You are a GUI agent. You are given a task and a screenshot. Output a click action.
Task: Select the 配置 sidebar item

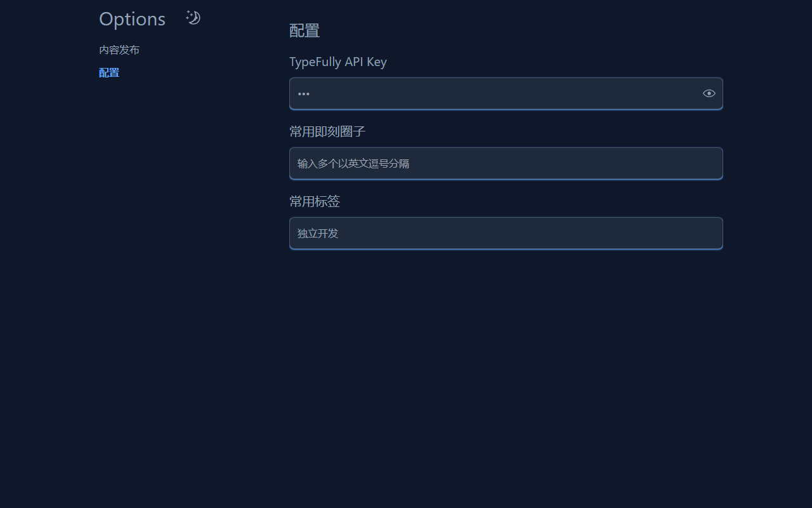pos(109,72)
